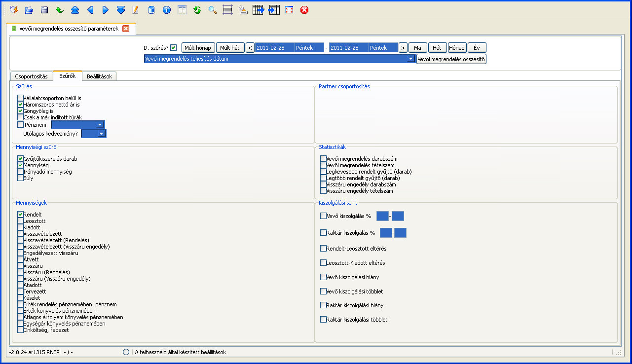
Task: Click the green refresh arrows icon
Action: 197,10
